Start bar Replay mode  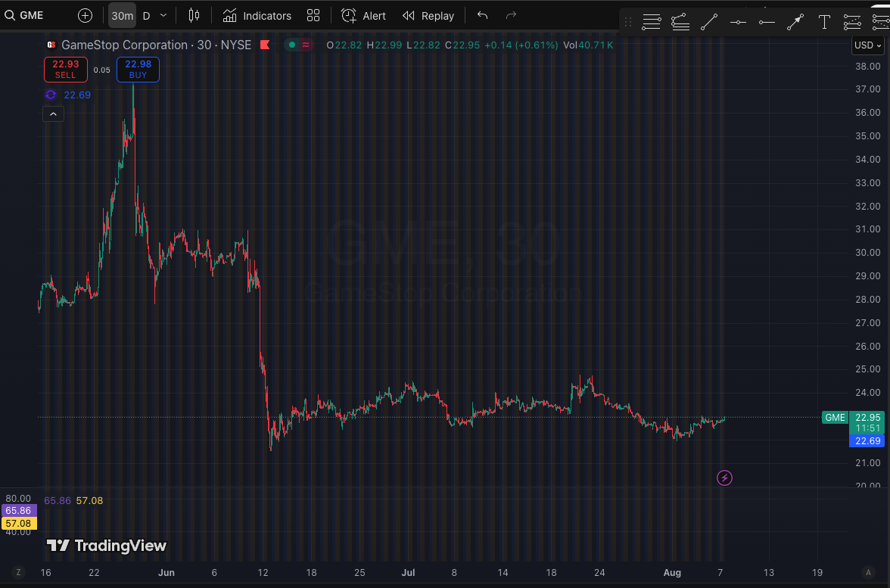(428, 16)
